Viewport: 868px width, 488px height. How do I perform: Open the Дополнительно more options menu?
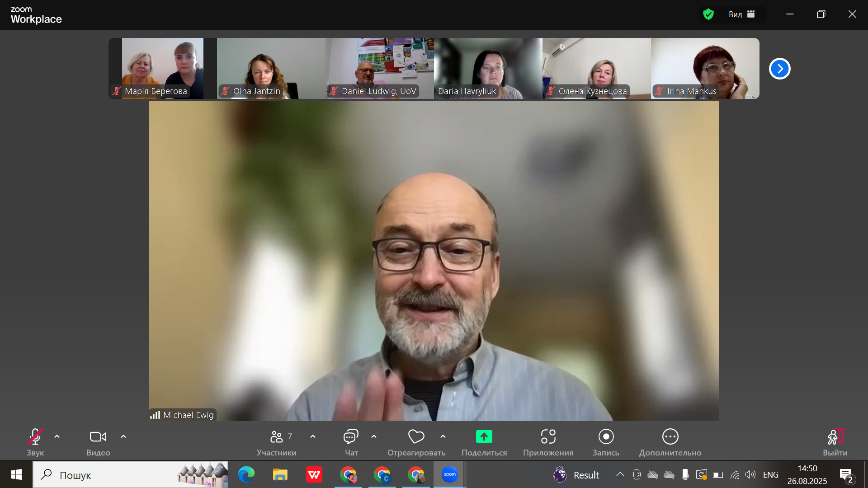pos(670,442)
